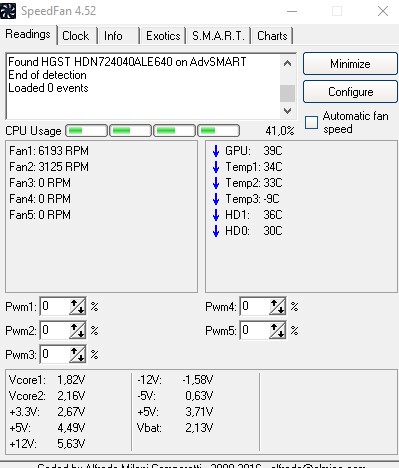Select the 'Fan4: 0 RPM' reading
The height and width of the screenshot is (468, 399).
(x=40, y=199)
